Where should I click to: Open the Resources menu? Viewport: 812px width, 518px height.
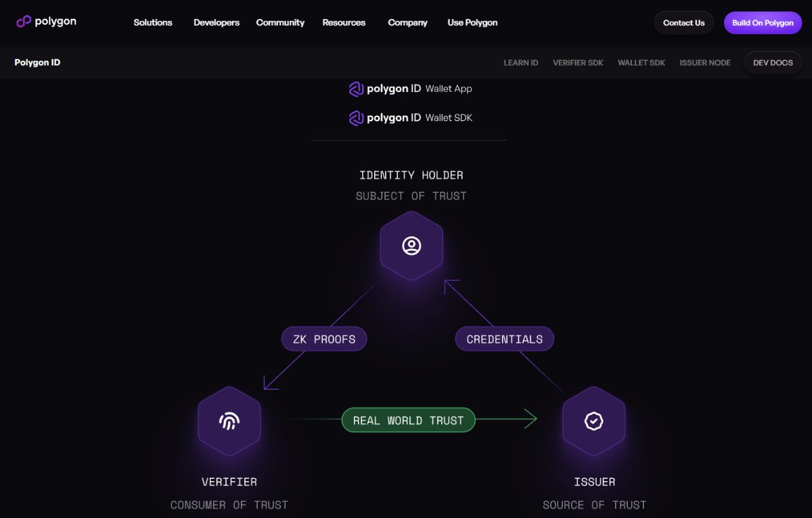pyautogui.click(x=344, y=22)
